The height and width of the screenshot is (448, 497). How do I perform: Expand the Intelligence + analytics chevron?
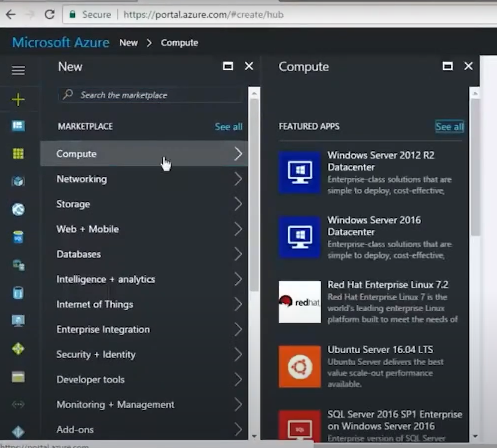pos(239,279)
